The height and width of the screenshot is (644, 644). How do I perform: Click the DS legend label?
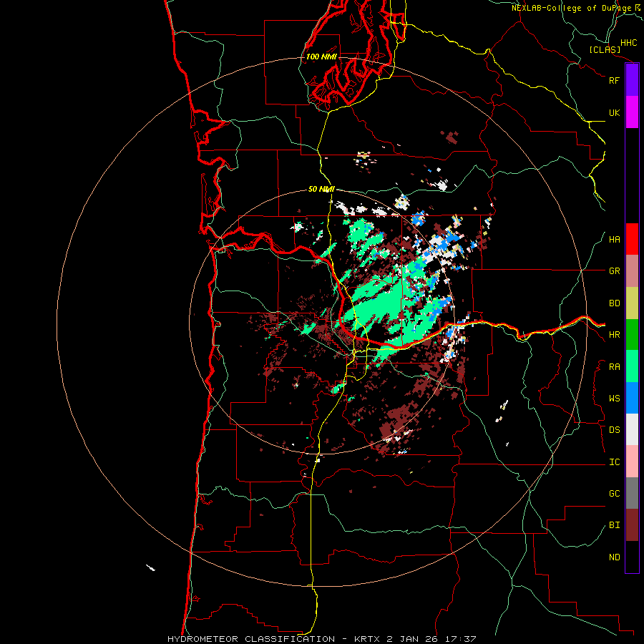(614, 430)
